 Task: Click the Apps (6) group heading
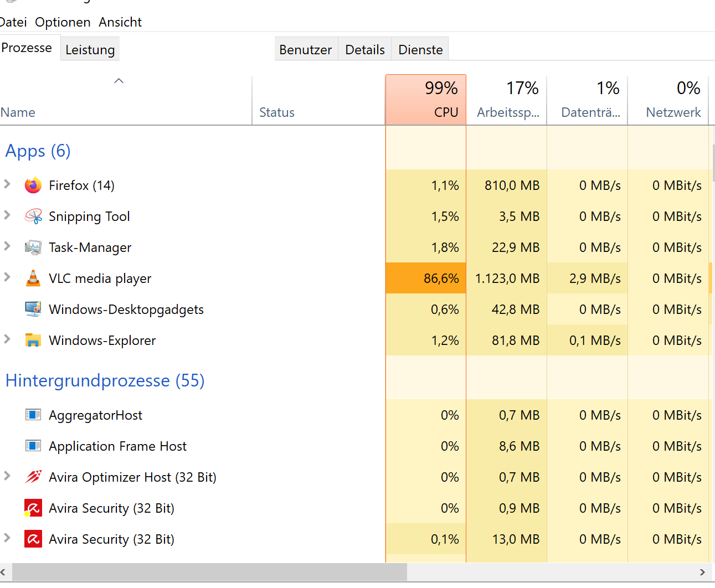pyautogui.click(x=38, y=151)
